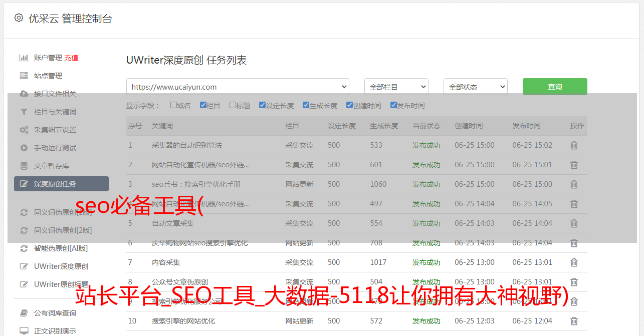Click the trash icon for 公众号文章伪原创
This screenshot has width=644, height=336.
(x=574, y=282)
